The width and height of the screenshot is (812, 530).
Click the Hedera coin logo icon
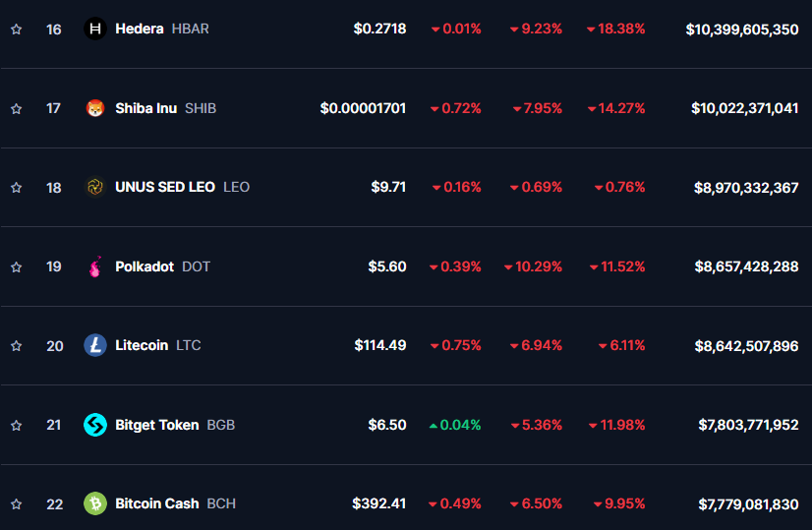tap(95, 29)
